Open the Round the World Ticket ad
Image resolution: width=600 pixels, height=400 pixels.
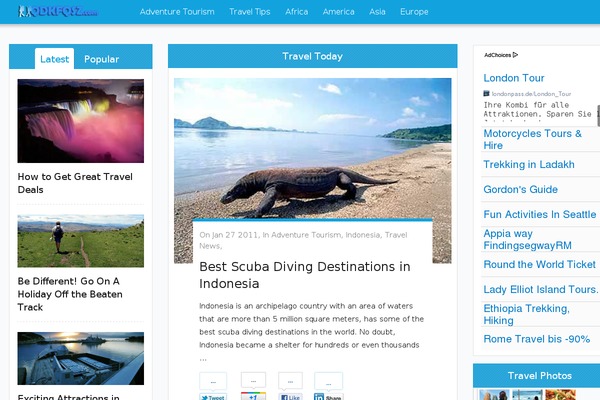point(540,264)
